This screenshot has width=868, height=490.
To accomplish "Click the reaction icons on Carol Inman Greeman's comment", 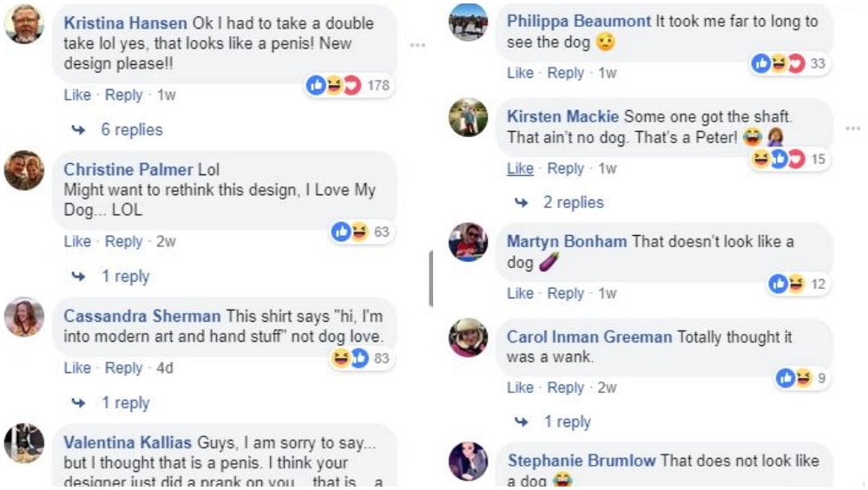I will 794,377.
